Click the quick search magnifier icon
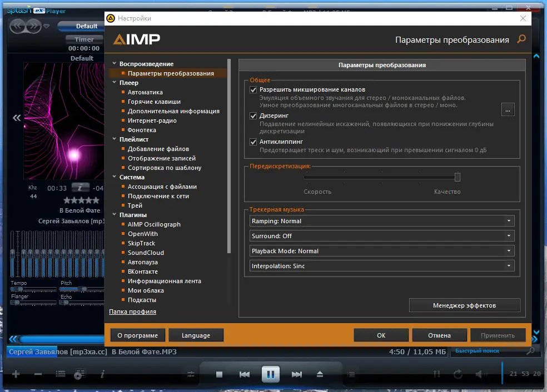547x392 pixels. point(530,351)
